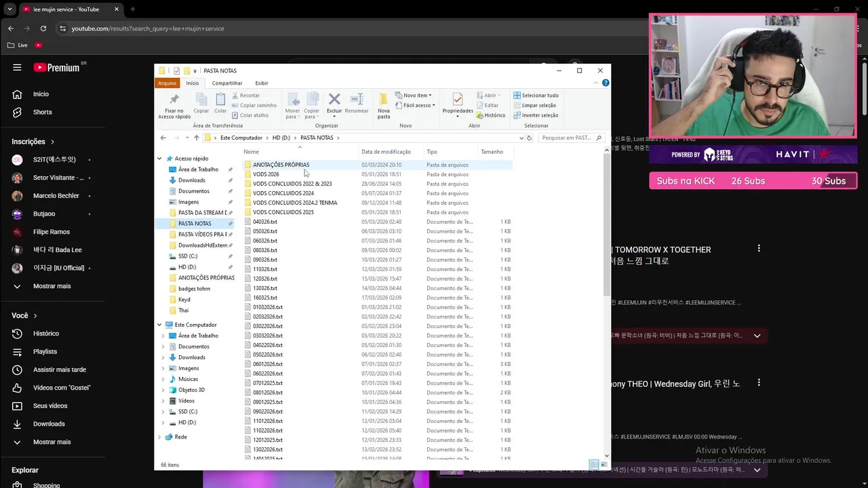Open Histórico in YouTube sidebar
Screen dimensions: 868x488
[45, 333]
